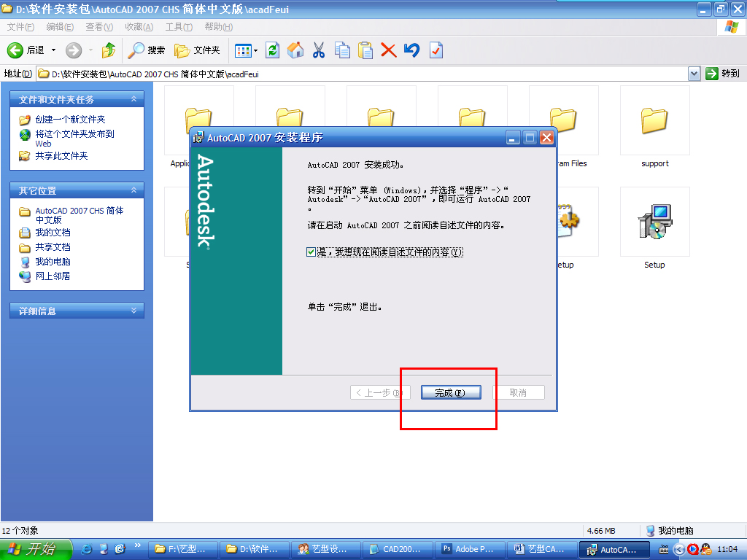
Task: Switch to the Adobe Photoshop taskbar window
Action: pos(470,549)
